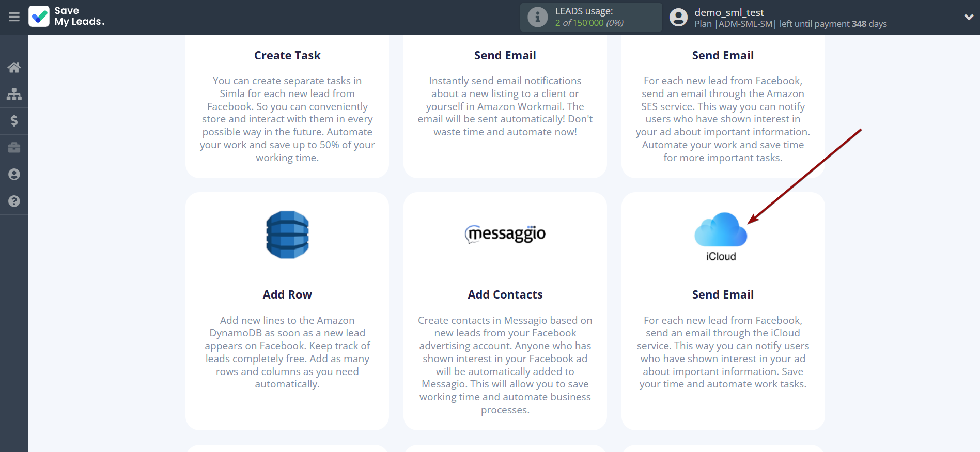Choose the iCloud logo card
980x452 pixels.
(721, 236)
